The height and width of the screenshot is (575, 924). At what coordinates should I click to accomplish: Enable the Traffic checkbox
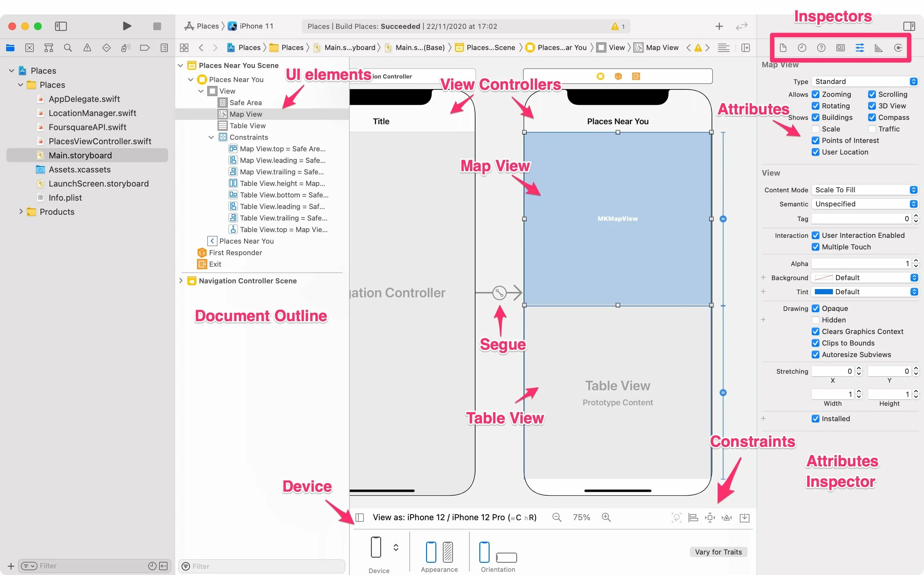tap(872, 129)
